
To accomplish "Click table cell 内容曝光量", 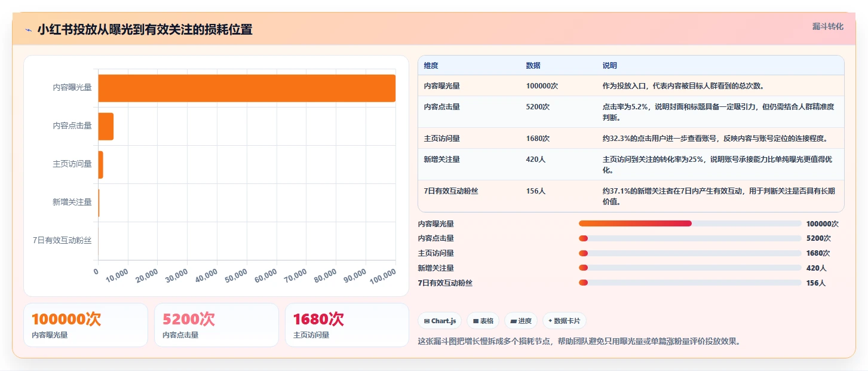I will pos(441,86).
